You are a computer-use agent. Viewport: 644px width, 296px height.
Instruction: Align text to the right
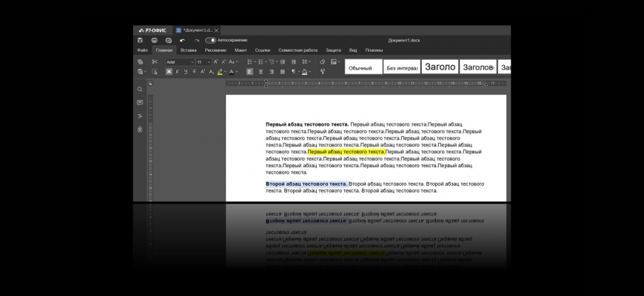[x=272, y=72]
